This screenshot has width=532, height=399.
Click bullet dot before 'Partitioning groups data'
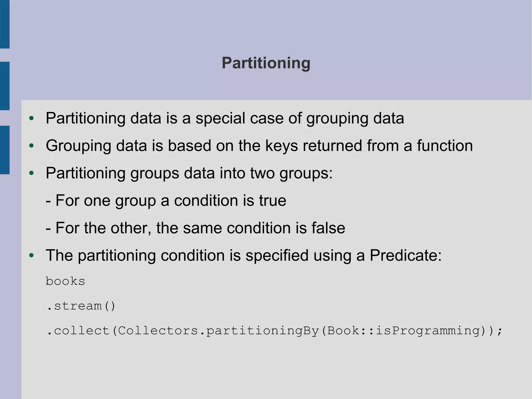(32, 173)
